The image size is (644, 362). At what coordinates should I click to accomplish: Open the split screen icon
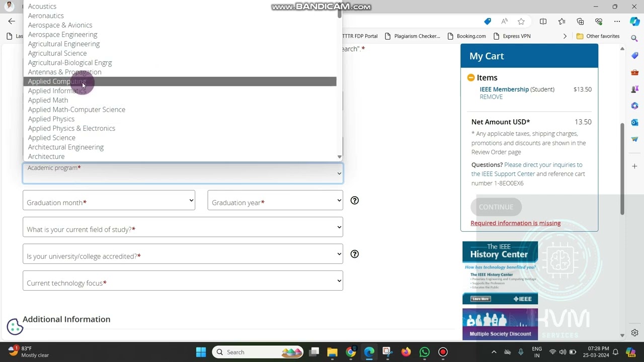(543, 22)
